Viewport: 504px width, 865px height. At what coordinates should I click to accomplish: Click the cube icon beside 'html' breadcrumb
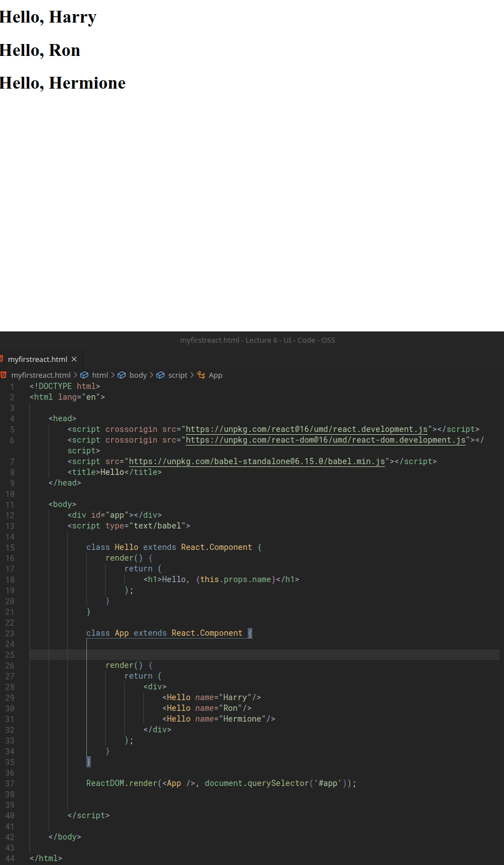(x=85, y=375)
